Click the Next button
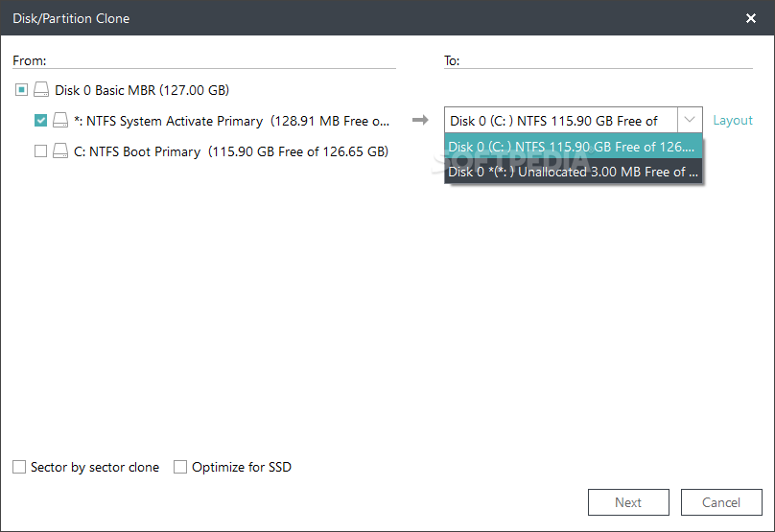Screen dimensions: 775x532 (628, 502)
